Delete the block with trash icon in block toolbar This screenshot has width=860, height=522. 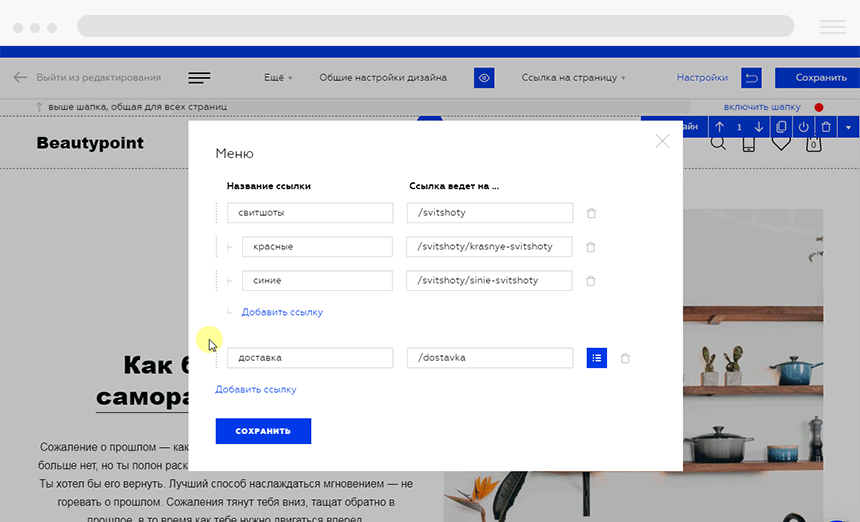tap(826, 127)
